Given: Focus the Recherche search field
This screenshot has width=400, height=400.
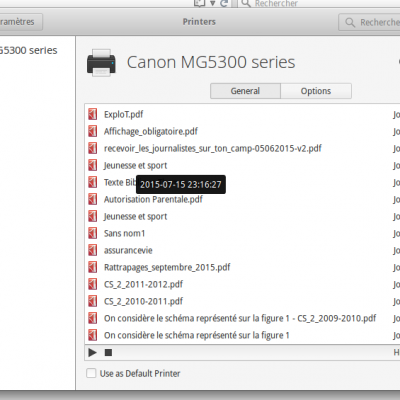Looking at the screenshot, I should [x=369, y=22].
